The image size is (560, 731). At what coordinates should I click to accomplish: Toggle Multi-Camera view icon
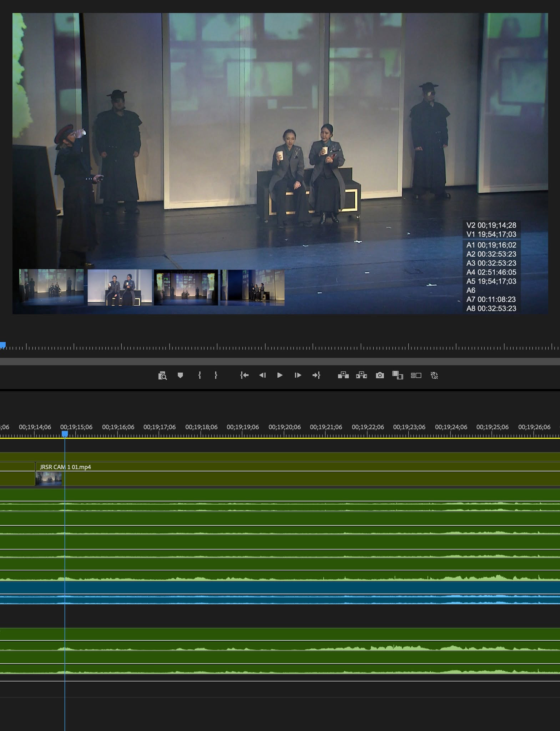tap(416, 375)
